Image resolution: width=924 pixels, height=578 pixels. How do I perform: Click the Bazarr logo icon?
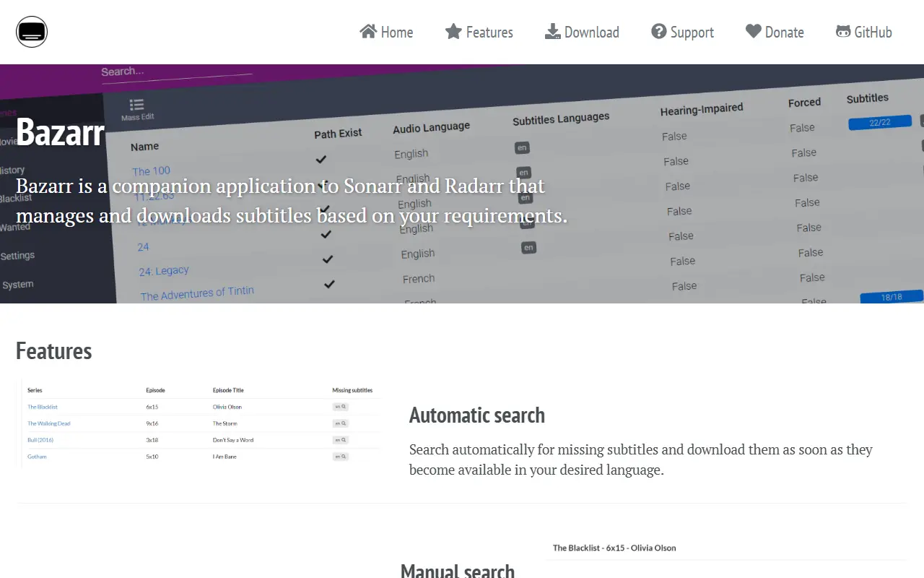pos(32,32)
